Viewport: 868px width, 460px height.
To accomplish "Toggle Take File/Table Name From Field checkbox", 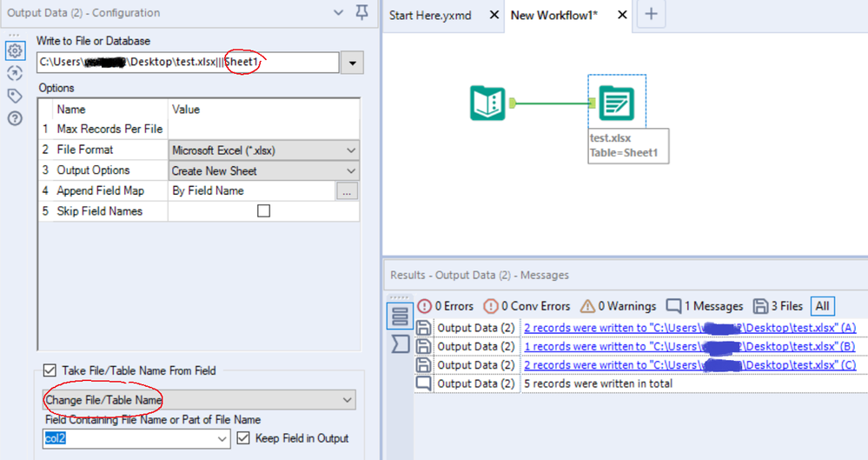I will [x=50, y=370].
